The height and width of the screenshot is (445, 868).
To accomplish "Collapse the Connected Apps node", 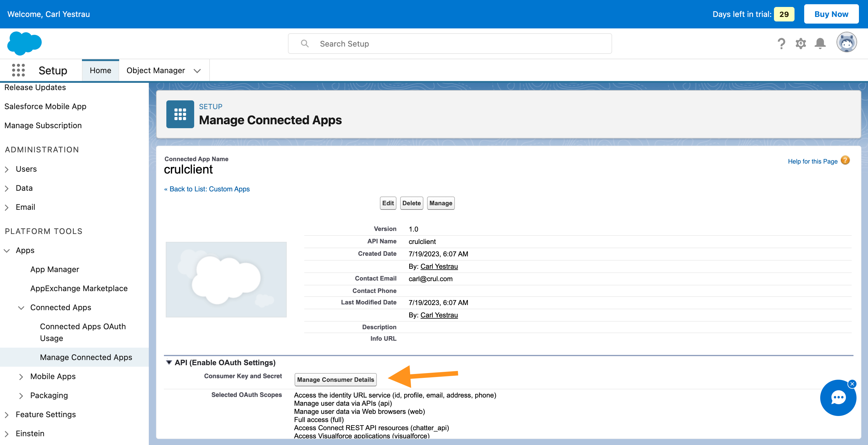I will (x=21, y=307).
